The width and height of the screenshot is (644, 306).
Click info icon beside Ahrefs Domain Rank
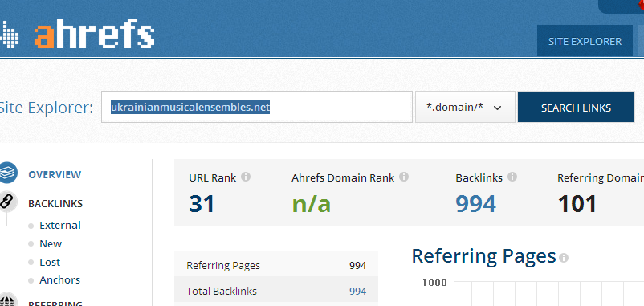404,177
